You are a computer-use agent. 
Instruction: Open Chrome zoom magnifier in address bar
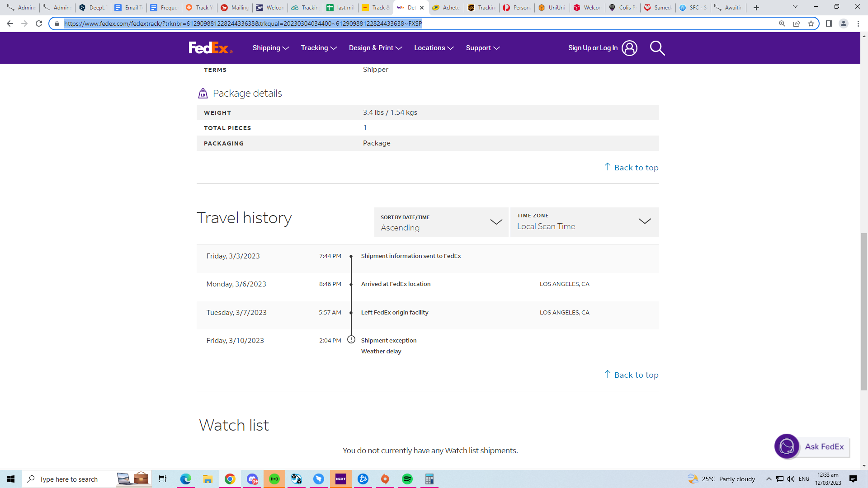[x=782, y=23]
